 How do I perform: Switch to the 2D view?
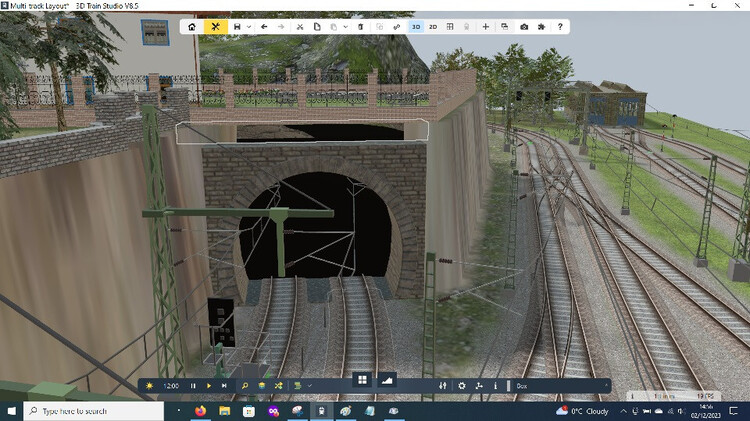pos(433,27)
